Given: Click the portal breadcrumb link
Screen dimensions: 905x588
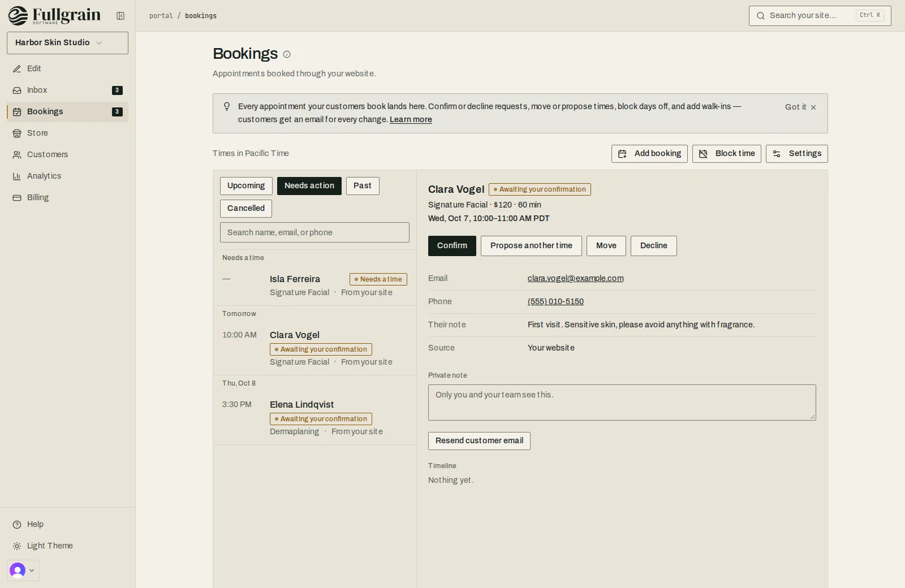Looking at the screenshot, I should (x=161, y=16).
